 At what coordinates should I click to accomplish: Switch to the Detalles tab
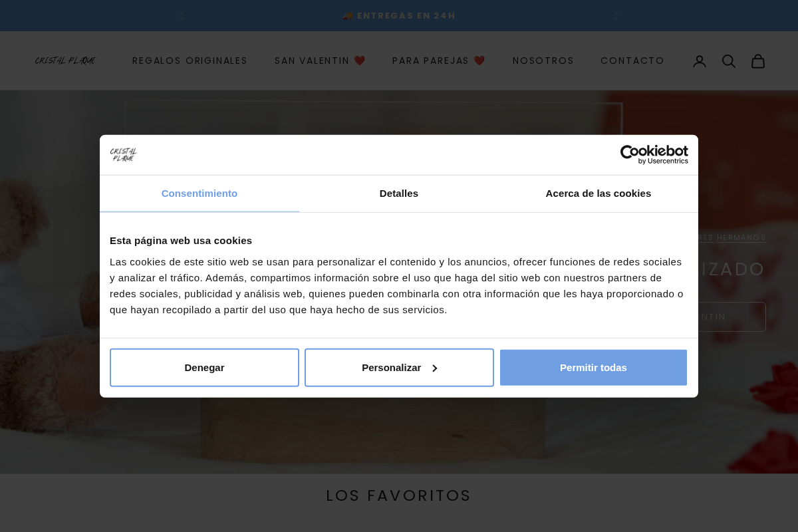(x=399, y=194)
